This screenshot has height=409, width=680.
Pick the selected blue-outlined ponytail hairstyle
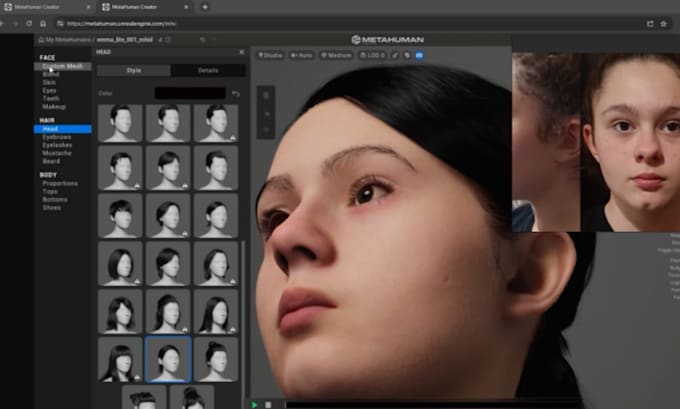(x=168, y=360)
